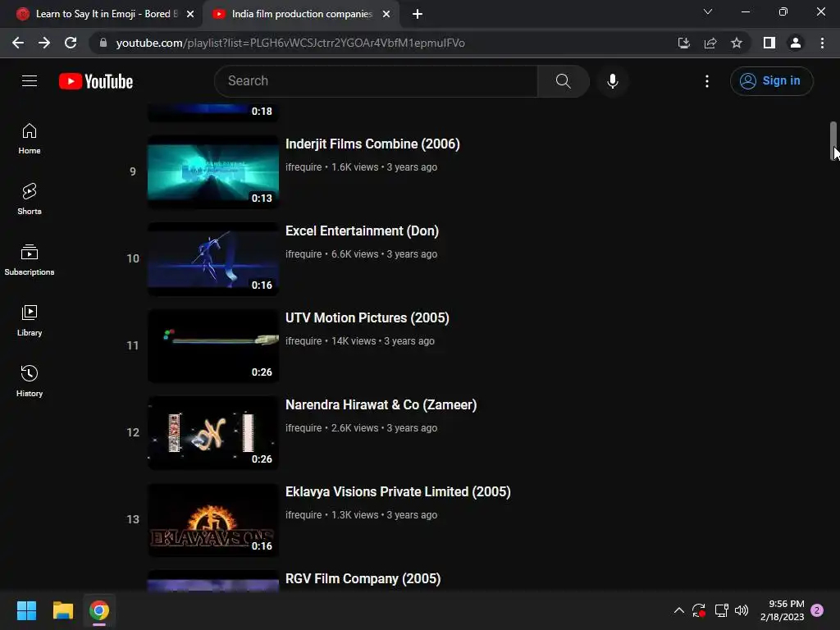Open the Windows Start menu
This screenshot has width=840, height=630.
coord(26,610)
